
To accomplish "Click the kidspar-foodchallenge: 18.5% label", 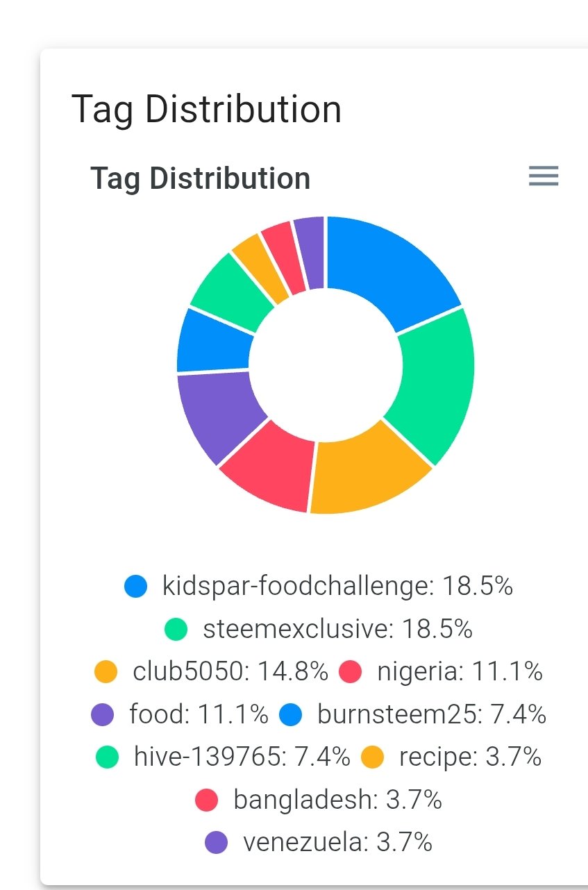I will (337, 587).
